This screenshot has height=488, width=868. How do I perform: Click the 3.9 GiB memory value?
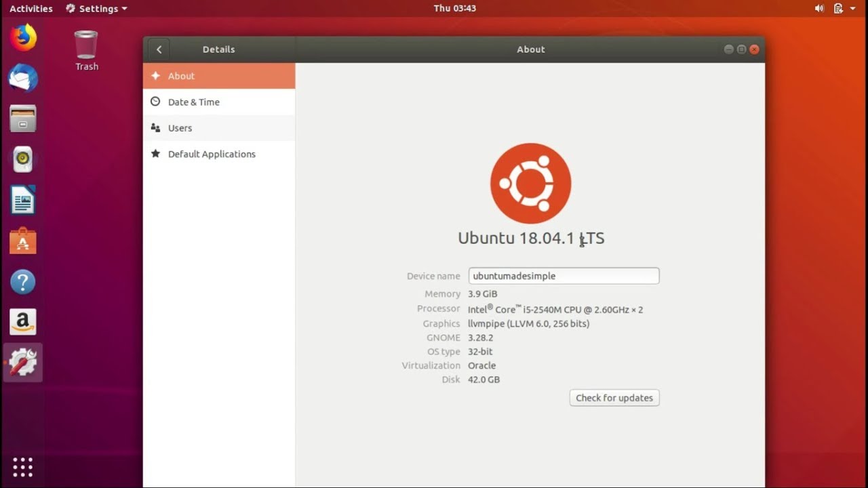[x=483, y=294]
